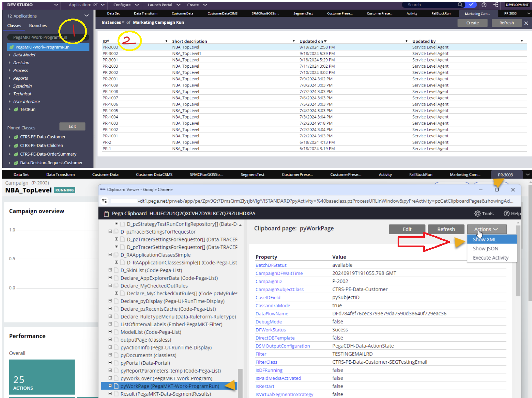Click the gray Create button above instances table

point(473,23)
